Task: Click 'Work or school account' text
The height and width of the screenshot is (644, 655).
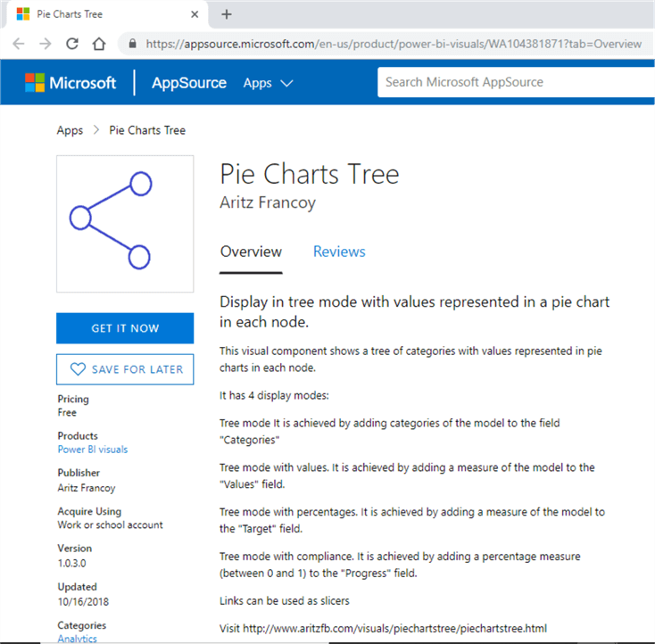Action: click(x=111, y=525)
